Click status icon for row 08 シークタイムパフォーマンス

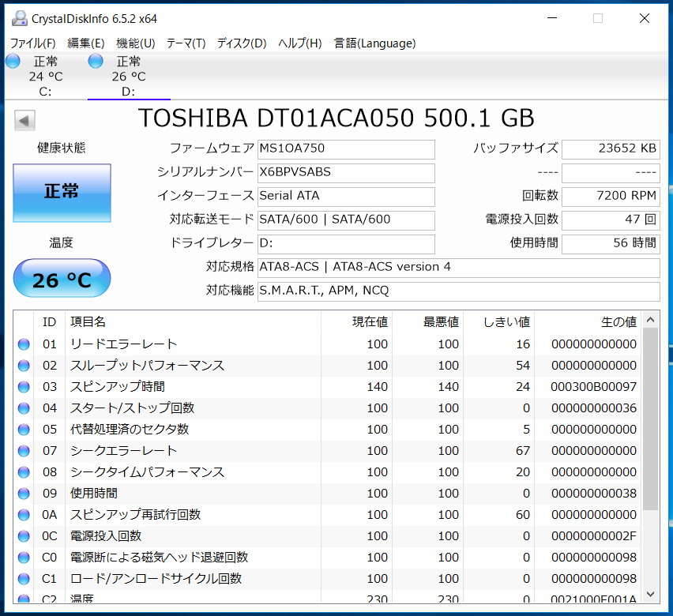pos(24,472)
